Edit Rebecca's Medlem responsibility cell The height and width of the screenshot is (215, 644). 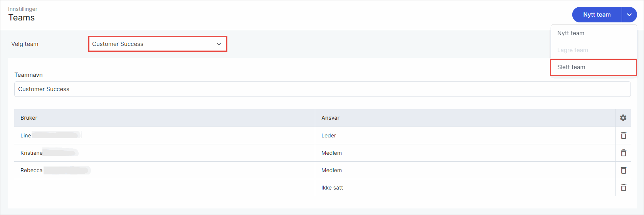pyautogui.click(x=331, y=170)
